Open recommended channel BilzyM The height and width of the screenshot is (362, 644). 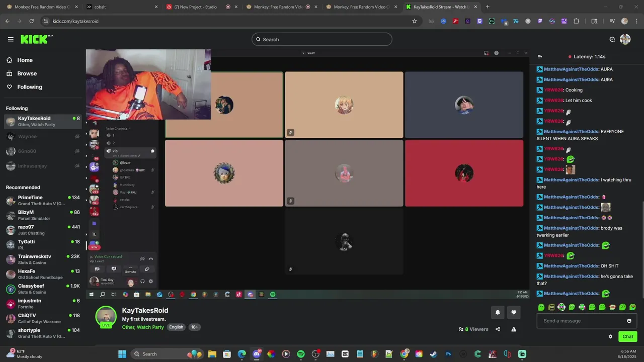point(43,215)
